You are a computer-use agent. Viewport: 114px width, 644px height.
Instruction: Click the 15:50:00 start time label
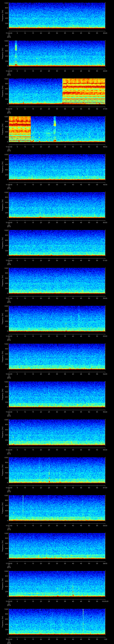[x=9, y=261]
